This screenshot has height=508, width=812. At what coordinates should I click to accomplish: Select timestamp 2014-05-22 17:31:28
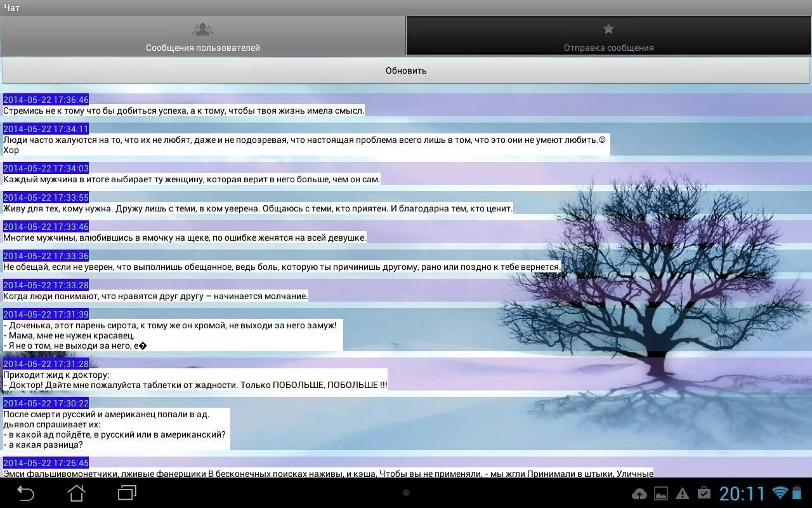pyautogui.click(x=46, y=364)
